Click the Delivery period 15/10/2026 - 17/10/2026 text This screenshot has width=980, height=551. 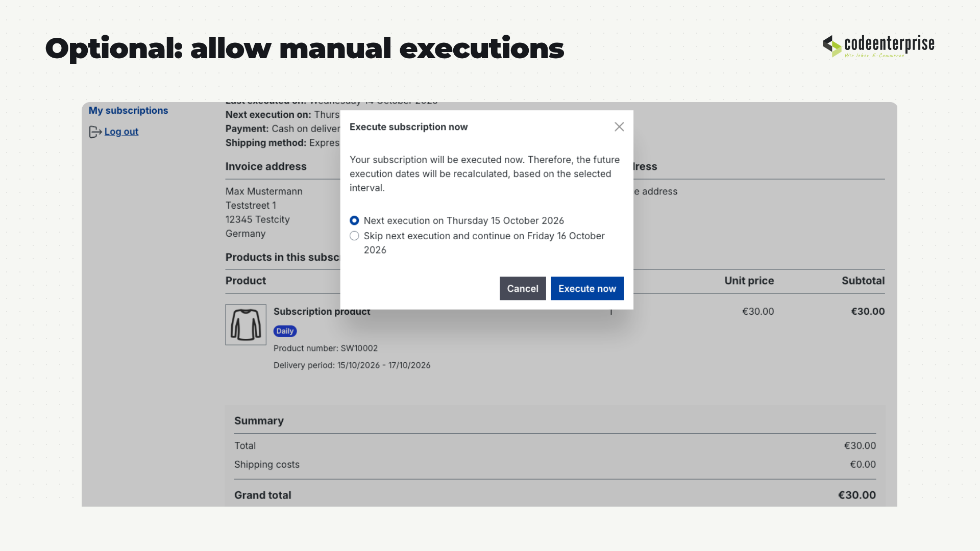352,365
